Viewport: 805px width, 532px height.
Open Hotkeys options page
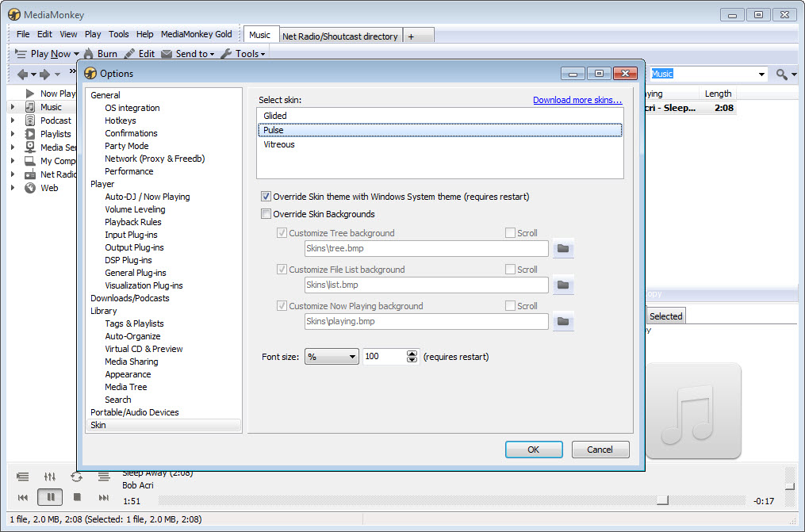tap(121, 121)
